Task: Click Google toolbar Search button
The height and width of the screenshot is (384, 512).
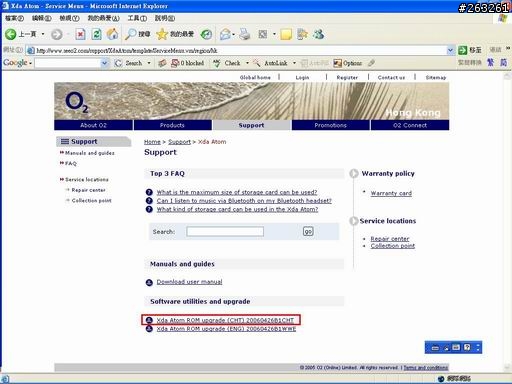Action: click(129, 63)
